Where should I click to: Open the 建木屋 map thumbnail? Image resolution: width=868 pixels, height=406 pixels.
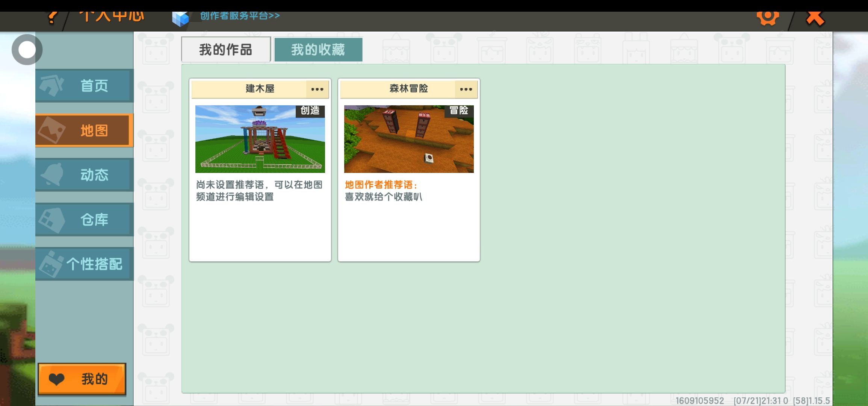260,139
